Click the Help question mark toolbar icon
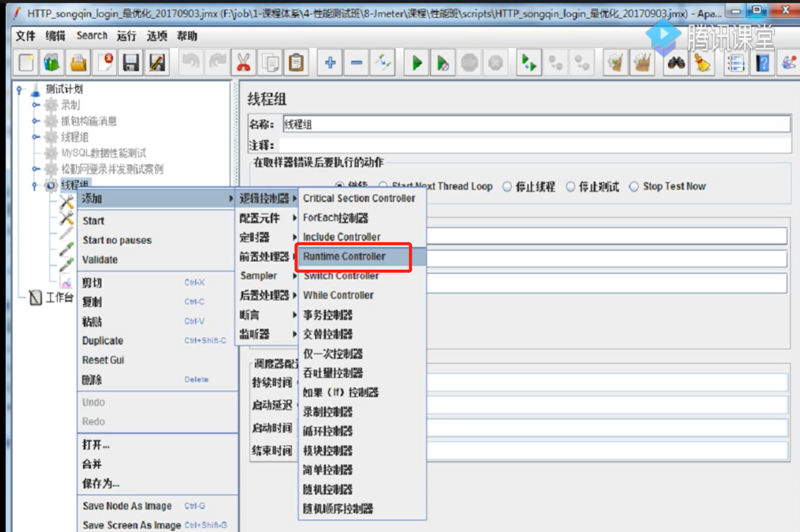Viewport: 800px width, 532px height. pyautogui.click(x=763, y=63)
